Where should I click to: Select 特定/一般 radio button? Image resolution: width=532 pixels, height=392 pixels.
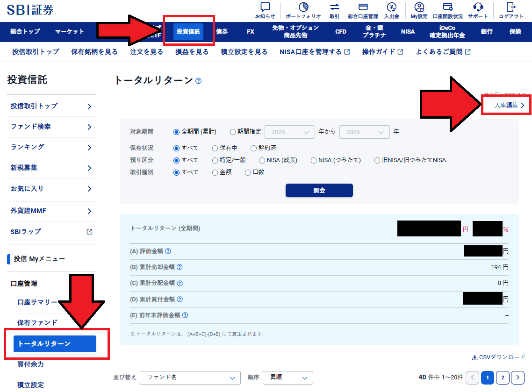tap(215, 160)
